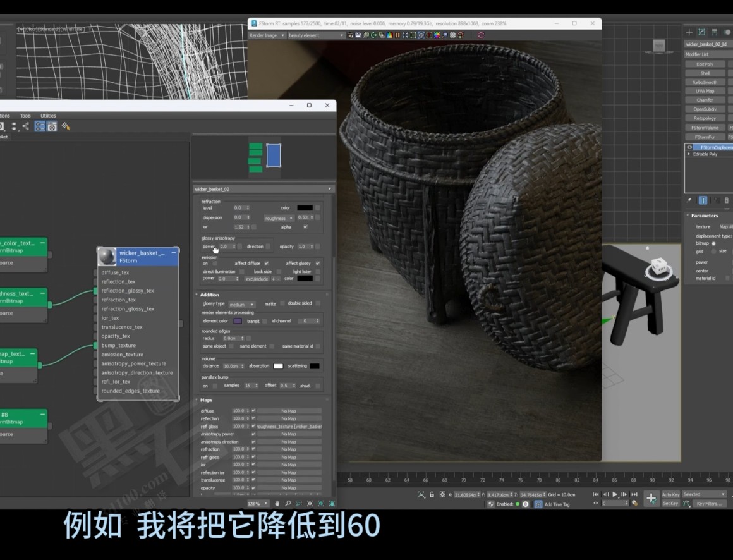The image size is (733, 560).
Task: Enable the matte checkbox
Action: (x=282, y=303)
